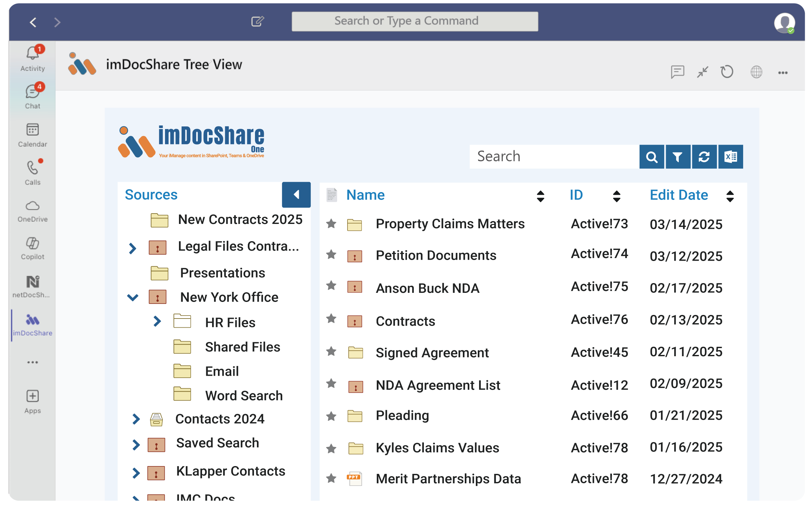The image size is (812, 508).
Task: Expand the HR Files folder
Action: pyautogui.click(x=157, y=321)
